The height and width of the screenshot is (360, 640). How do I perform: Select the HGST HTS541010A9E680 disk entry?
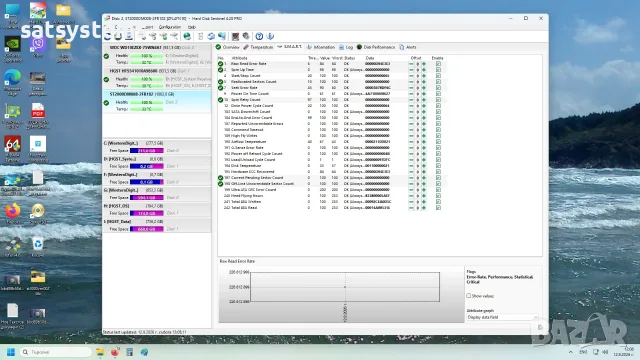coord(157,78)
